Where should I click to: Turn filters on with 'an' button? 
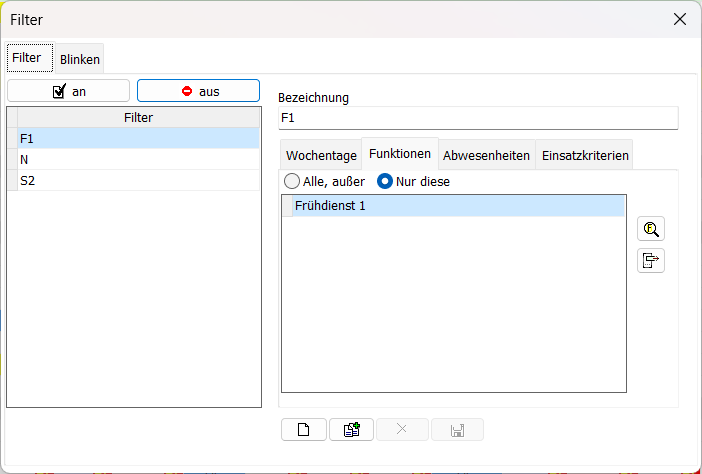coord(68,91)
